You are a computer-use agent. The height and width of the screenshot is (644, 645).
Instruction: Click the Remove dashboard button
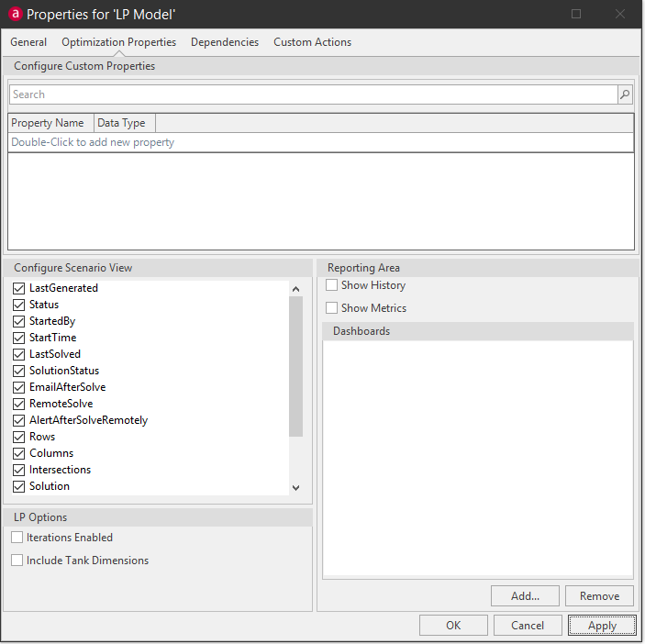[x=599, y=596]
